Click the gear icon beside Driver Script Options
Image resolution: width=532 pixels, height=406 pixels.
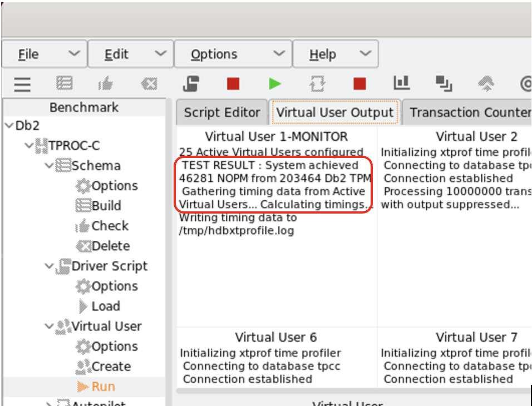tap(83, 286)
